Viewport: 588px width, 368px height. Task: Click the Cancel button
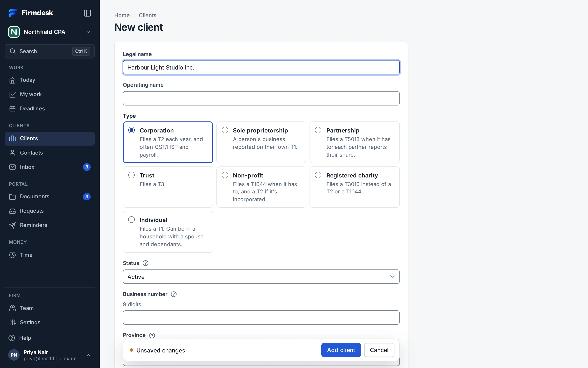click(x=379, y=350)
